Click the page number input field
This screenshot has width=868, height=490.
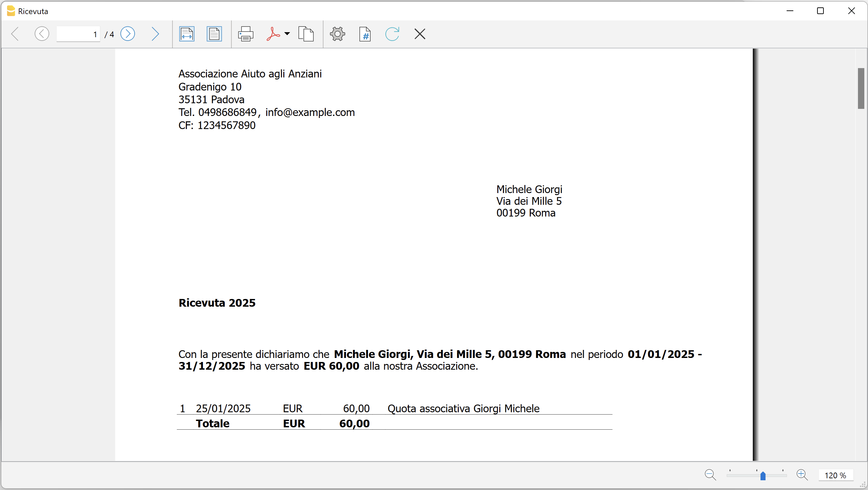tap(78, 35)
